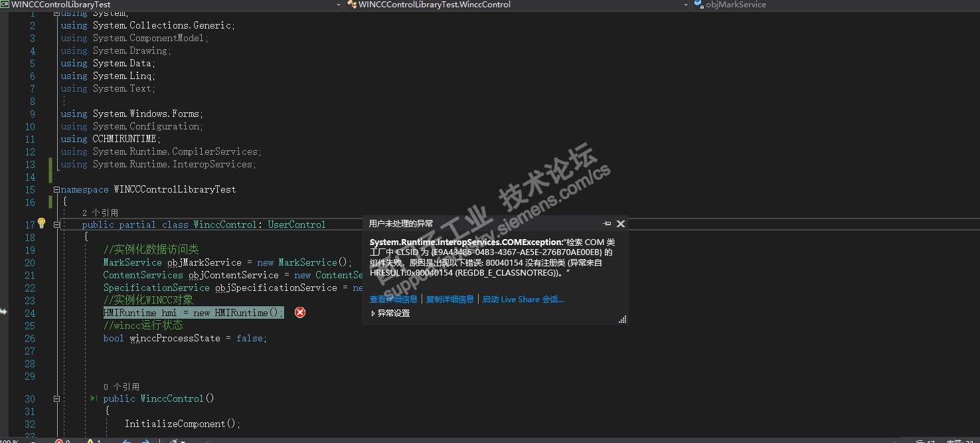The height and width of the screenshot is (443, 980).
Task: Collapse the WinccControl class block
Action: (56, 224)
